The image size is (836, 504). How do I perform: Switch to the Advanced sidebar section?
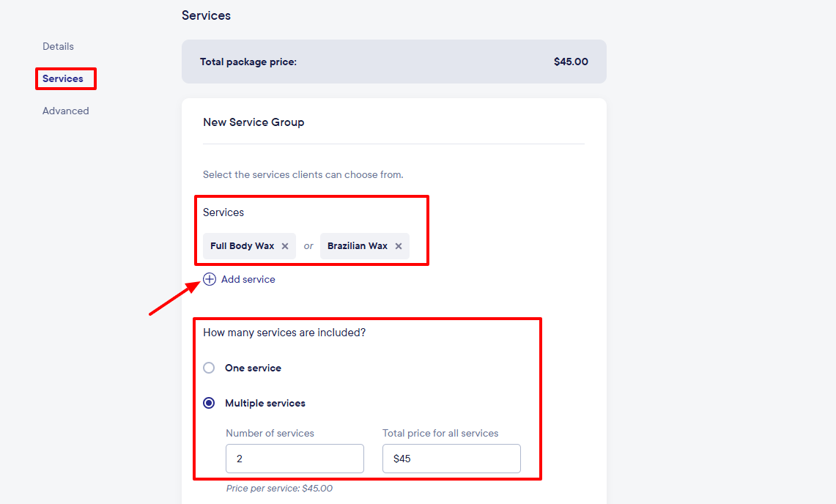point(65,111)
